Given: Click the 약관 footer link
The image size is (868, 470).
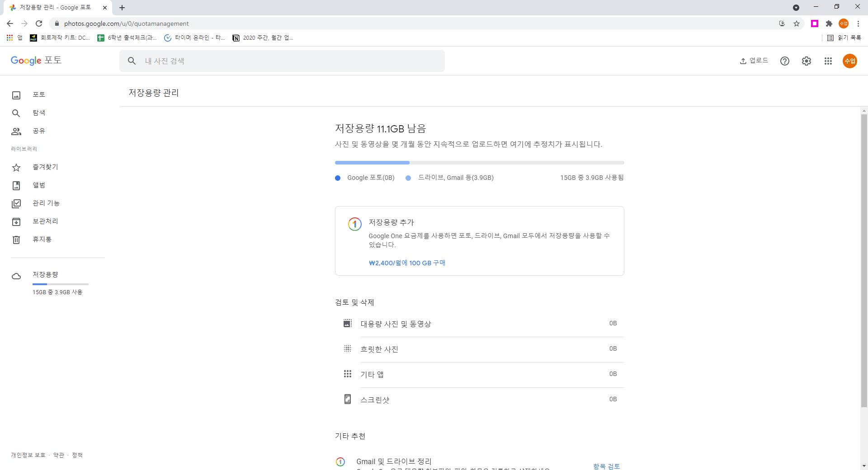Looking at the screenshot, I should [59, 455].
